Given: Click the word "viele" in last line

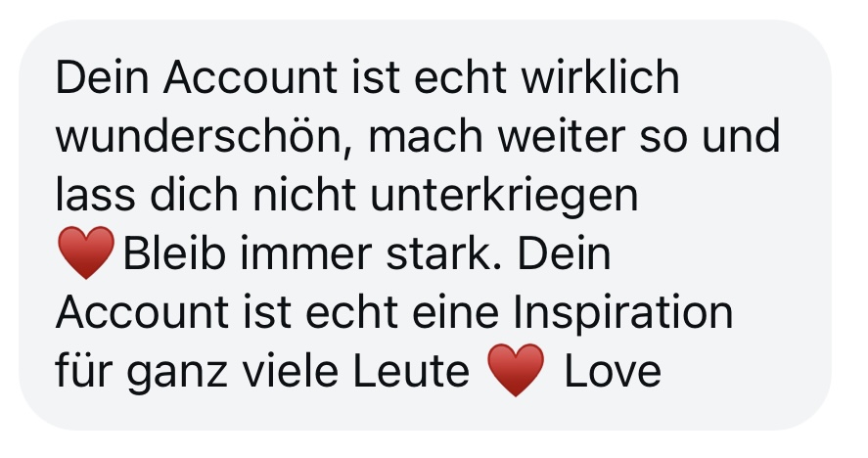Looking at the screenshot, I should click(x=291, y=371).
